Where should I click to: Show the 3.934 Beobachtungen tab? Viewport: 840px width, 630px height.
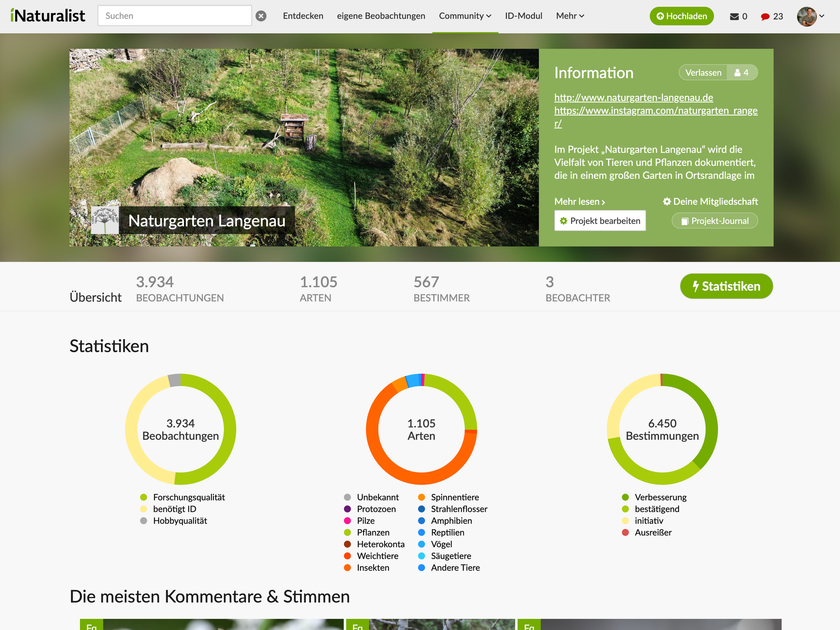coord(180,289)
